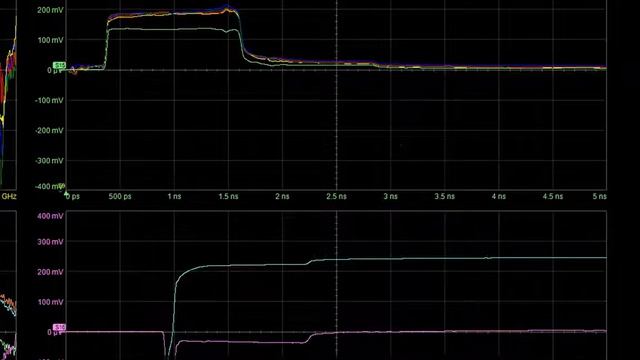
Task: Click the '3.5 ns' time axis label
Action: point(444,196)
